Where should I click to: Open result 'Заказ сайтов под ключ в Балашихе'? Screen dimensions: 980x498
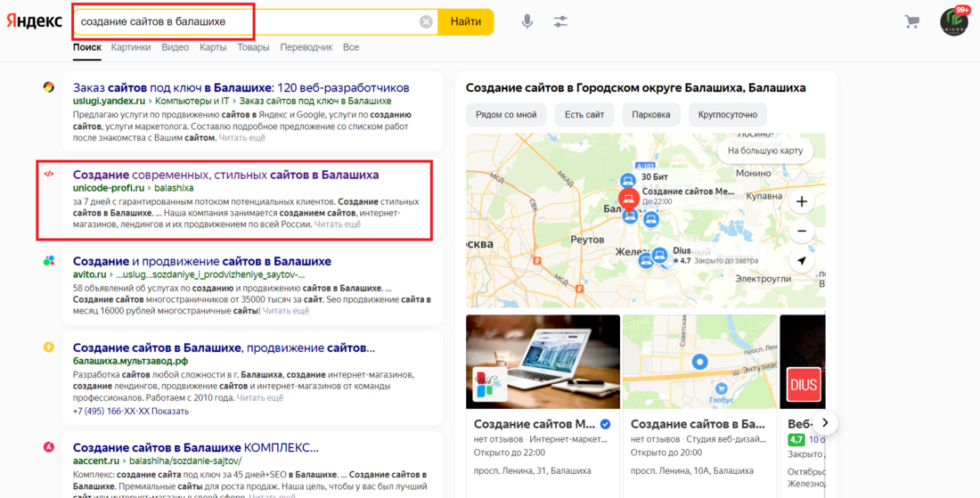(x=241, y=87)
